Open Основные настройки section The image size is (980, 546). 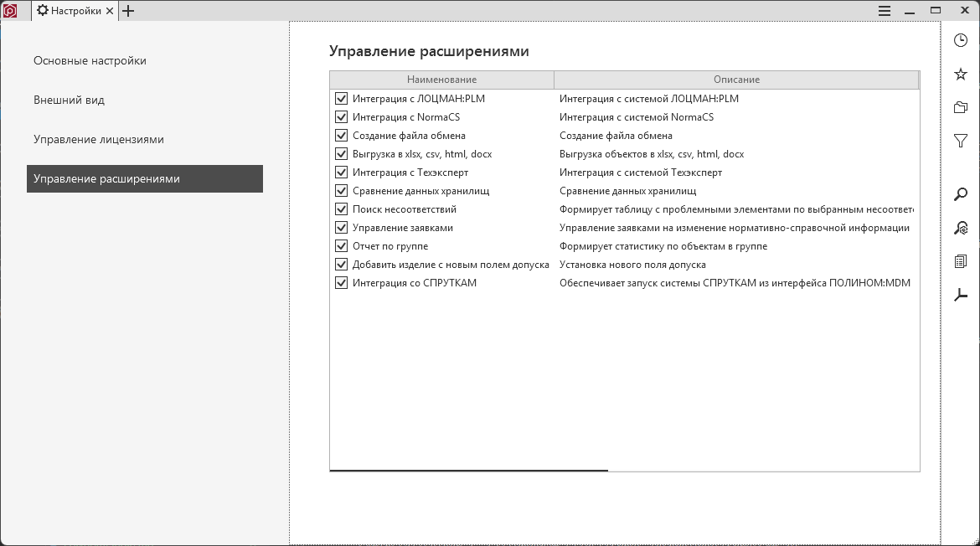145,60
